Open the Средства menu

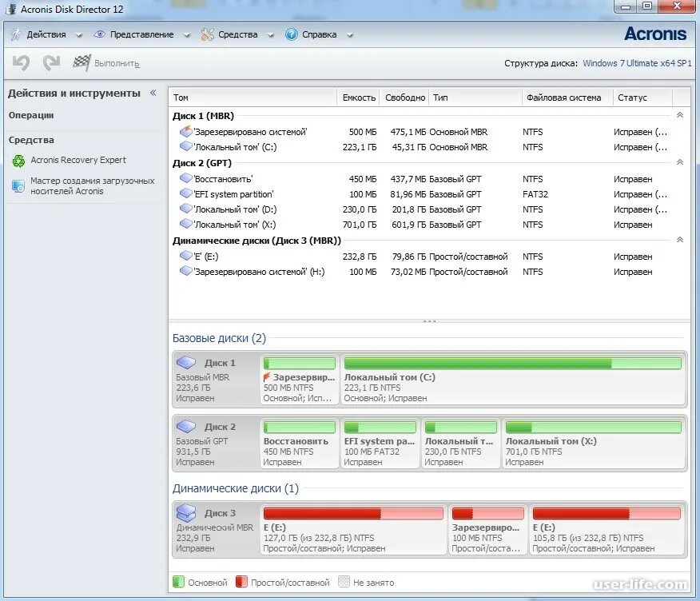tap(238, 34)
